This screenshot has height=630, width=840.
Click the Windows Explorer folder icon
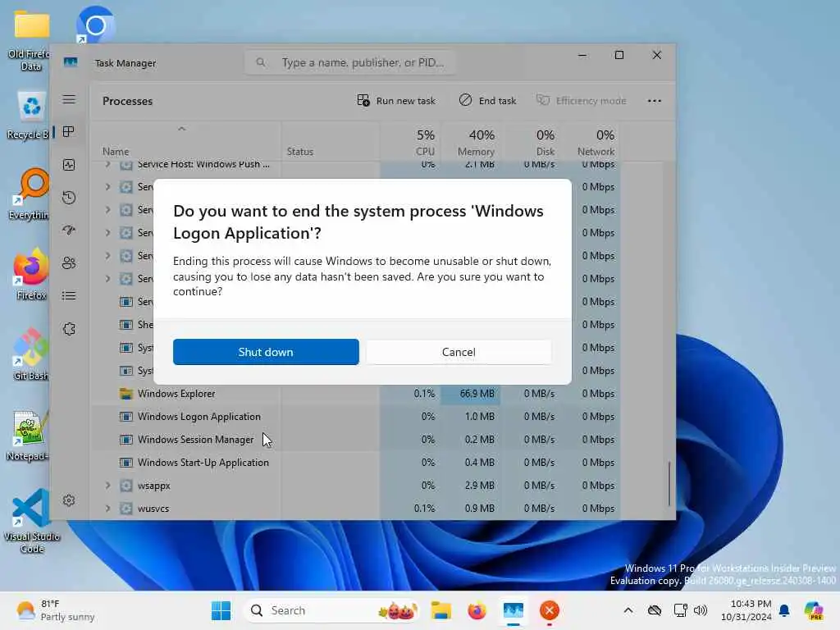click(126, 394)
